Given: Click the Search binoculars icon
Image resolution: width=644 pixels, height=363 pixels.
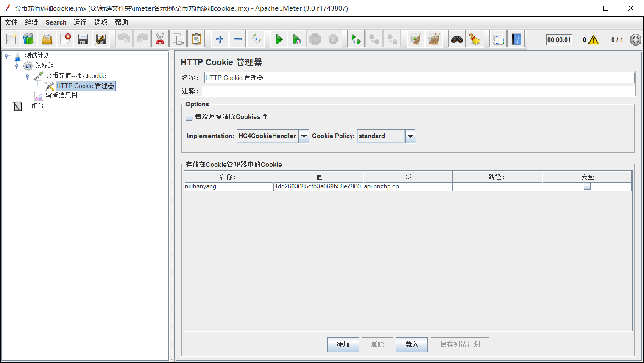Looking at the screenshot, I should click(457, 39).
